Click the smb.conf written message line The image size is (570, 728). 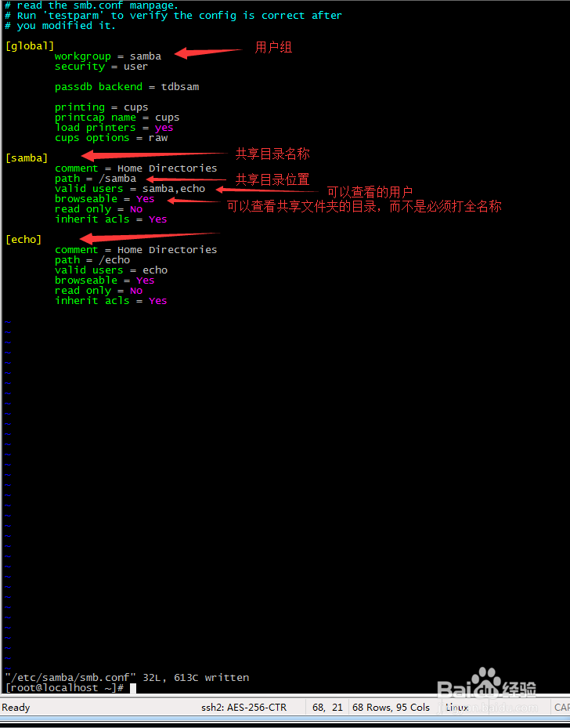click(127, 678)
